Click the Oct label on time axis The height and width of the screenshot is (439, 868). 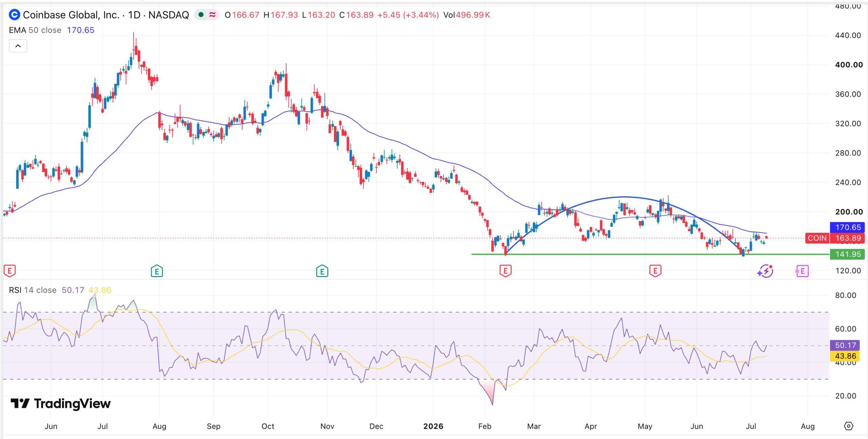coord(268,426)
